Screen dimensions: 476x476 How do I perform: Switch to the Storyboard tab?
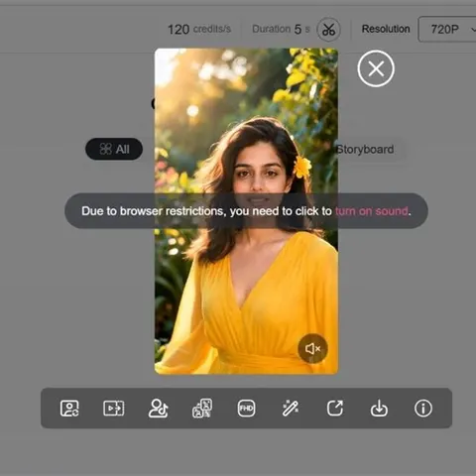coord(365,150)
